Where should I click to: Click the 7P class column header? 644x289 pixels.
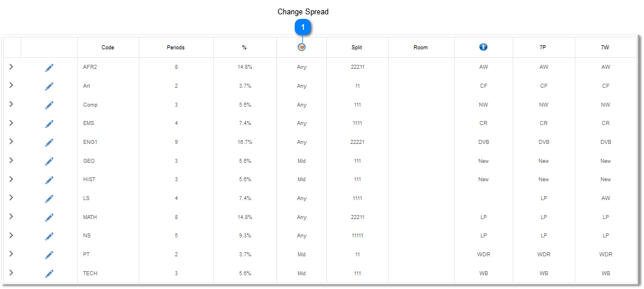click(x=544, y=48)
